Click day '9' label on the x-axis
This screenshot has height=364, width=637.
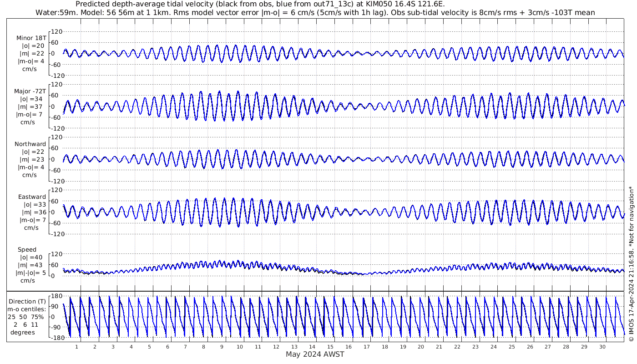tap(222, 347)
